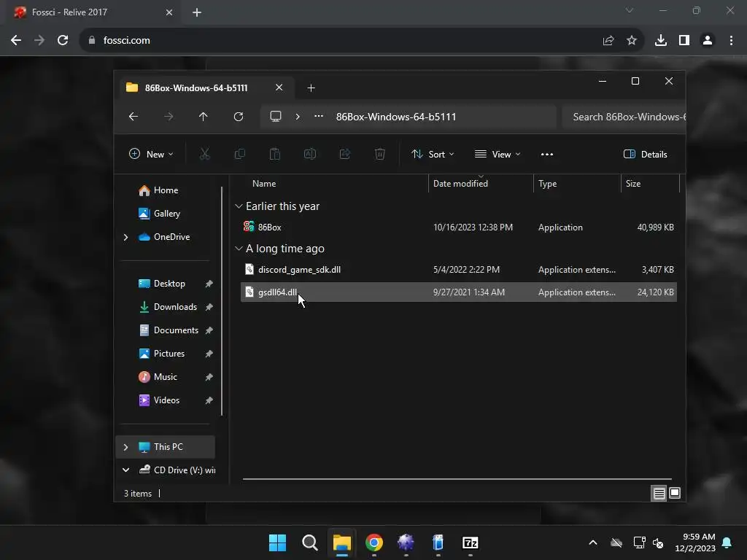Open taskbar Search

point(309,542)
